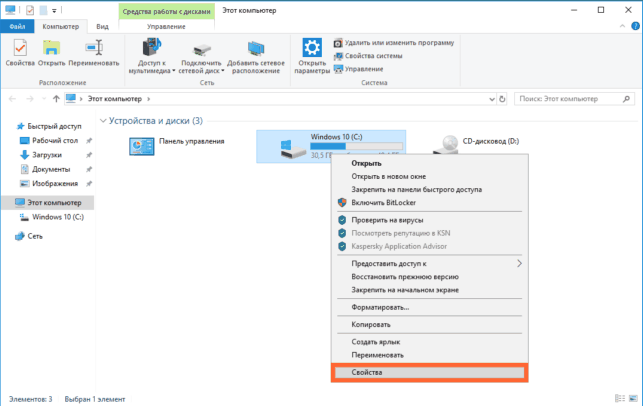643x406 pixels.
Task: Select Загрузки in sidebar
Action: coord(41,155)
